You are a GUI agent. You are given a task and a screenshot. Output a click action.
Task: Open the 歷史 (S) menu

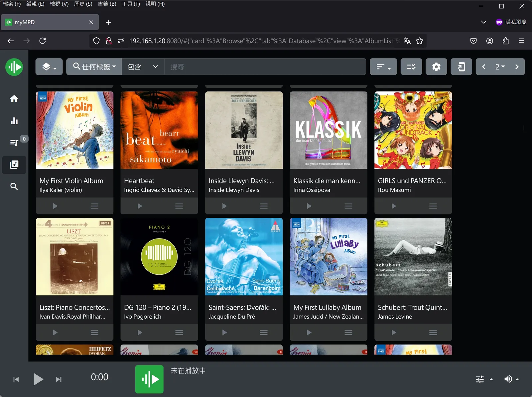pos(83,4)
